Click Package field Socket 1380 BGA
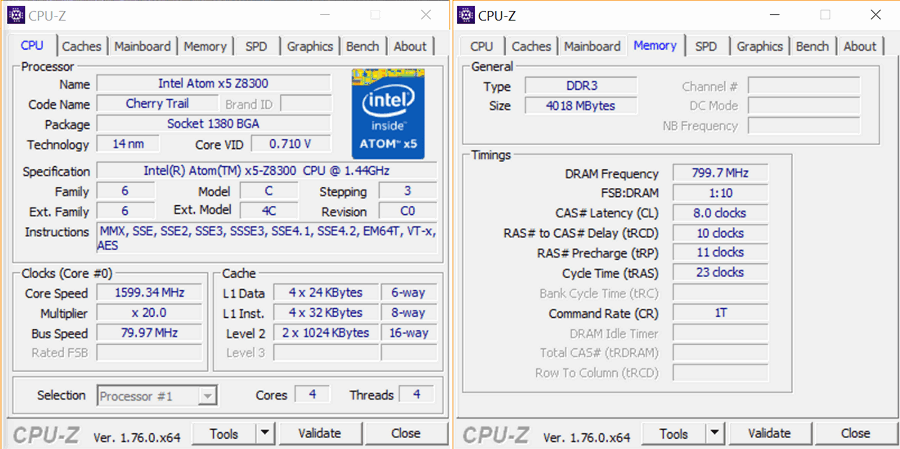Viewport: 900px width, 449px height. [214, 124]
